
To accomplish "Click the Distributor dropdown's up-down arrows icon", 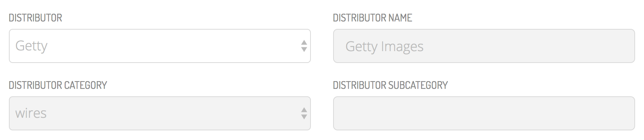I will coord(304,46).
